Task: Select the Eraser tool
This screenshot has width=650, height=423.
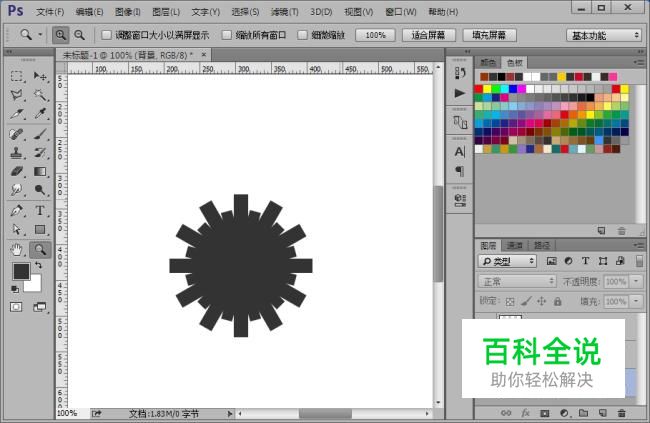Action: click(x=17, y=171)
